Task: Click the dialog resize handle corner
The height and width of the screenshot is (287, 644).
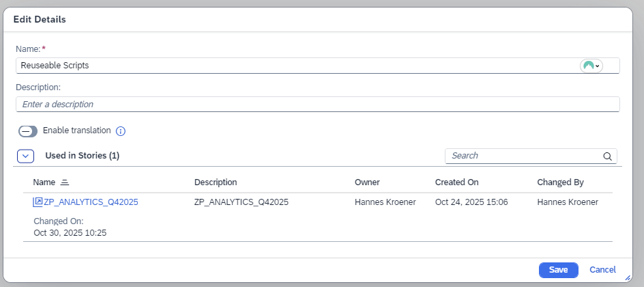Action: pyautogui.click(x=628, y=278)
